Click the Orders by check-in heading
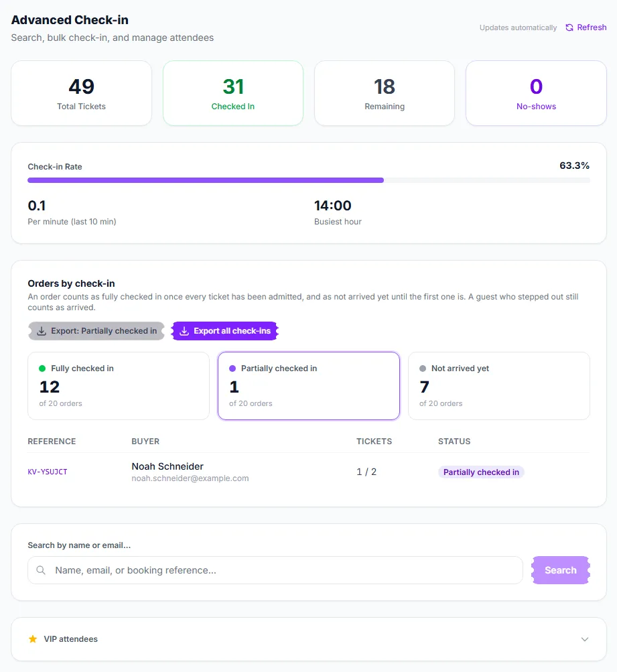Image resolution: width=617 pixels, height=672 pixels. (x=71, y=283)
